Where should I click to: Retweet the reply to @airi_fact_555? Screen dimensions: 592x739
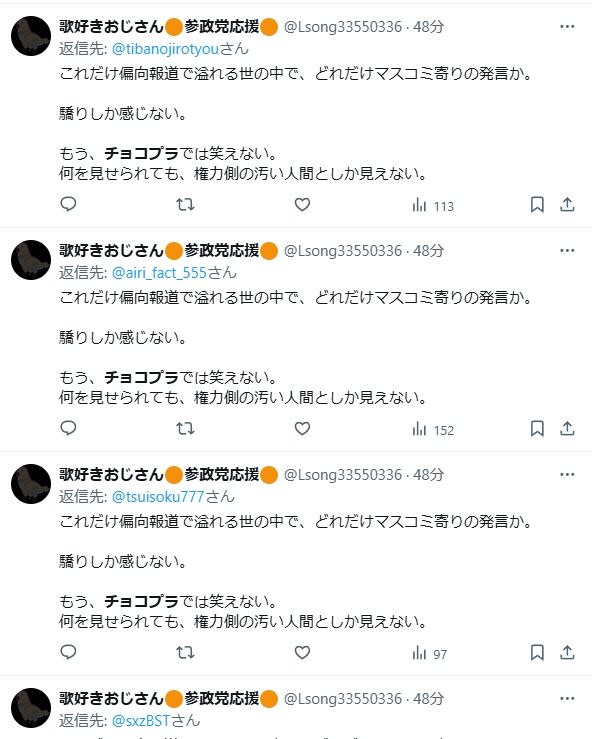pos(185,428)
